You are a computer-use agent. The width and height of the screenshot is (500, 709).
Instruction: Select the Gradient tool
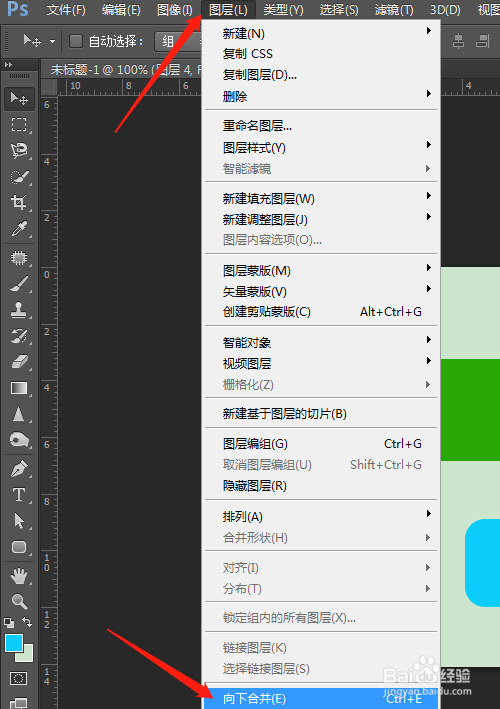[19, 388]
